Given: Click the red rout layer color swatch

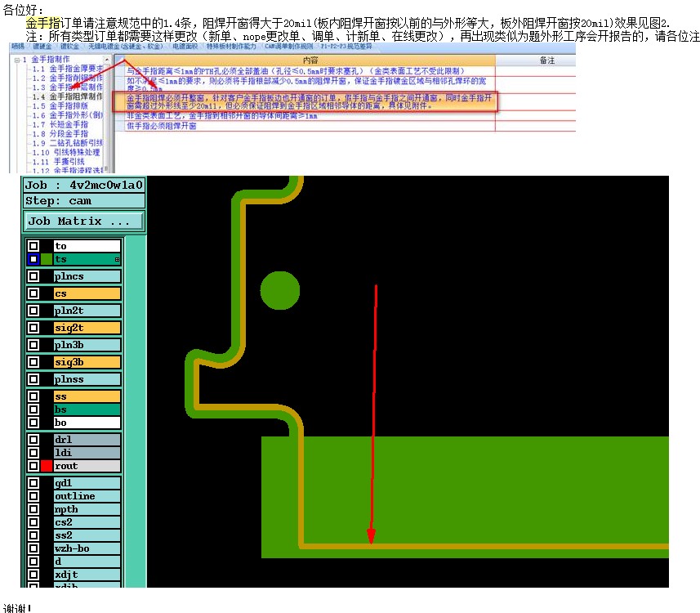Looking at the screenshot, I should [x=47, y=466].
